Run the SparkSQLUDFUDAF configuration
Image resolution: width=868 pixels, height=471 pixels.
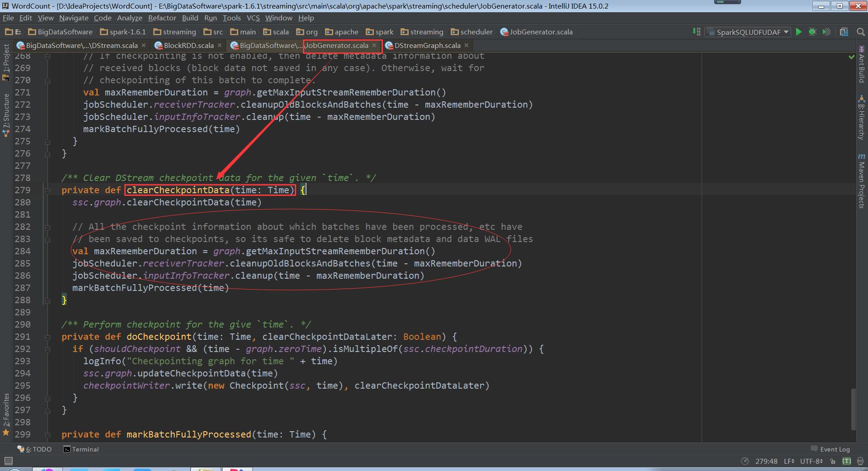pyautogui.click(x=799, y=32)
